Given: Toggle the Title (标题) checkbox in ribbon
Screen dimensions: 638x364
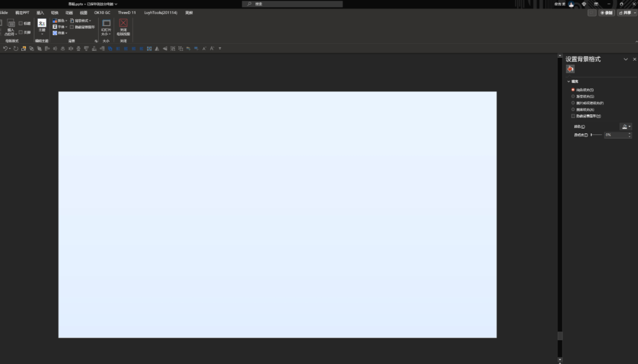Looking at the screenshot, I should pos(21,23).
